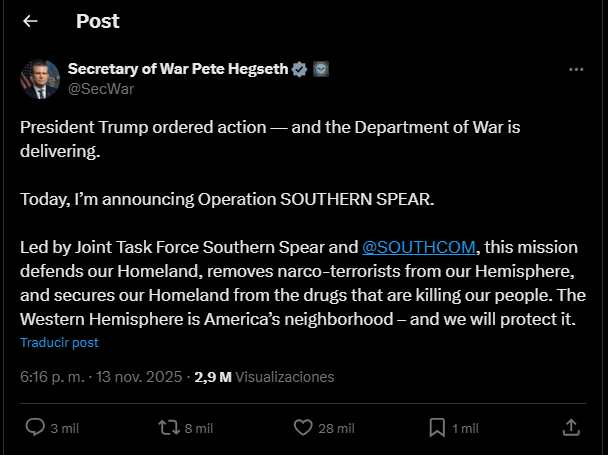Click the repost arrows icon
Viewport: 608px width, 455px height.
pos(169,427)
